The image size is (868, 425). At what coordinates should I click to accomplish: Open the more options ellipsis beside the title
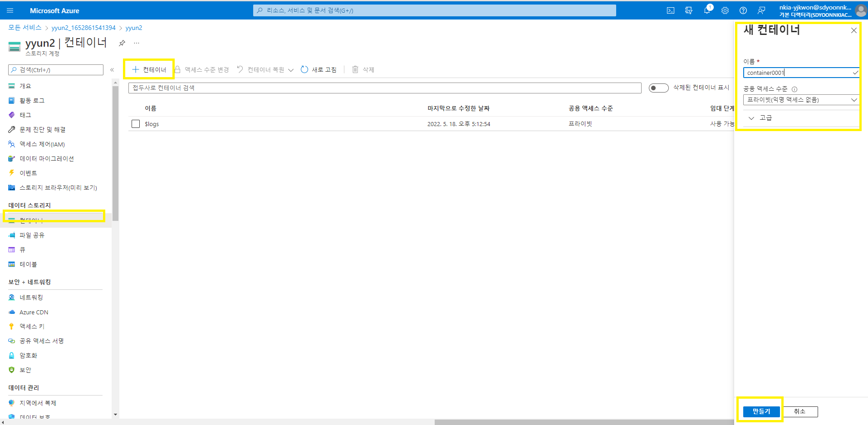tap(137, 43)
